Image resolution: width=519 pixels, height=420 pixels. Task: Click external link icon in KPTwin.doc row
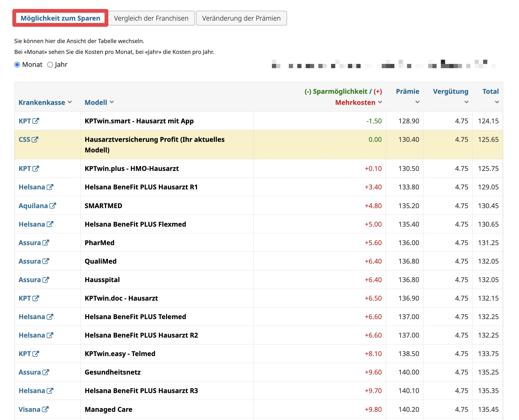[x=36, y=298]
